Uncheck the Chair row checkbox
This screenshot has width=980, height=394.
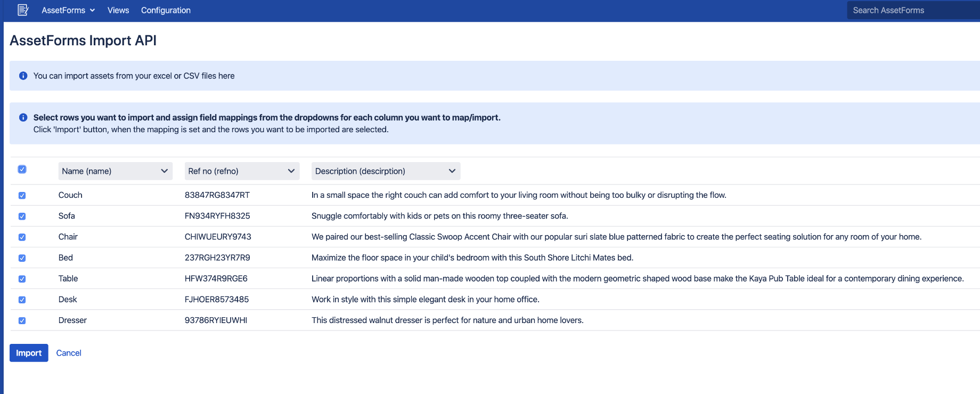point(22,237)
